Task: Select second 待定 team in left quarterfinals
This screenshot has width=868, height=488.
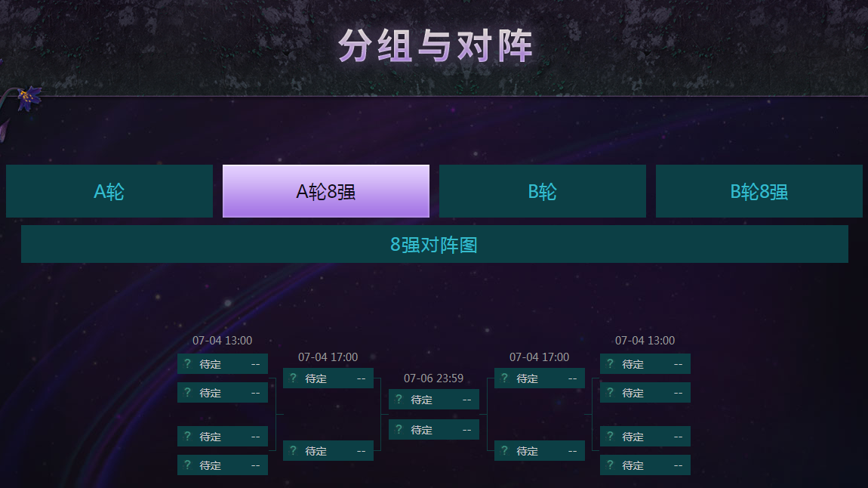Action: point(223,393)
